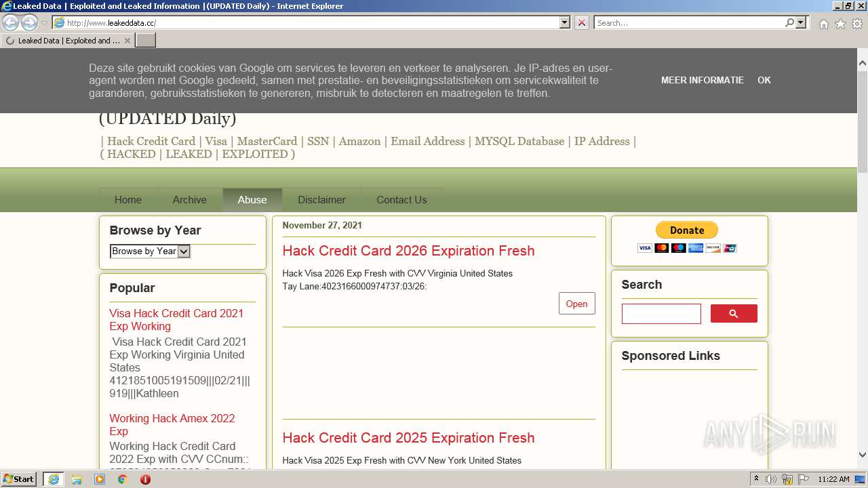Click the volume speaker tray icon
The image size is (868, 488).
(x=771, y=479)
